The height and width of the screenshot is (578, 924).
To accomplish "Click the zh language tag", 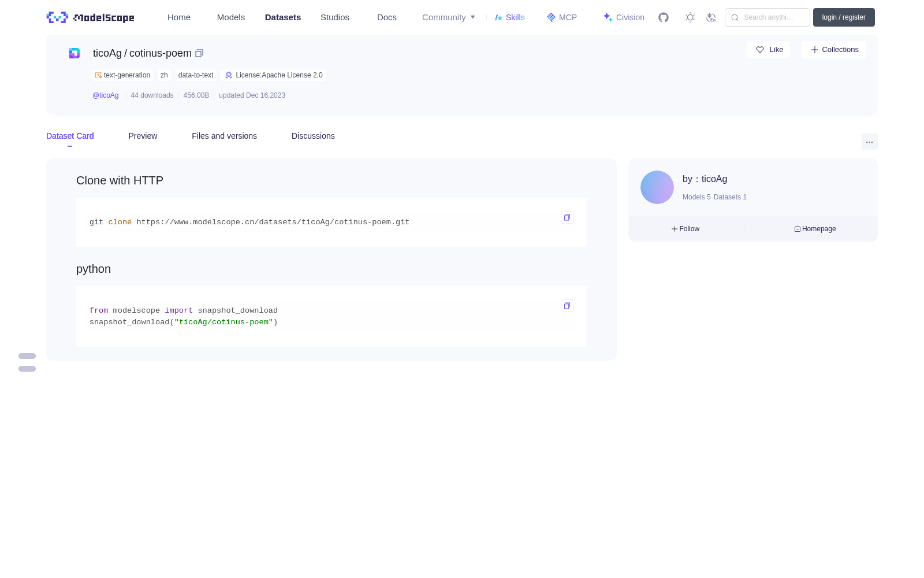I will pyautogui.click(x=164, y=75).
